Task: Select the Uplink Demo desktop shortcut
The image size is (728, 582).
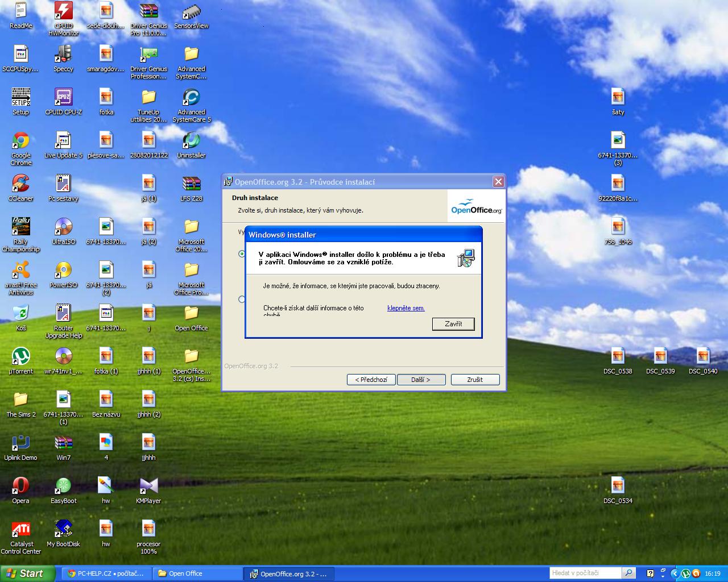Action: tap(21, 447)
